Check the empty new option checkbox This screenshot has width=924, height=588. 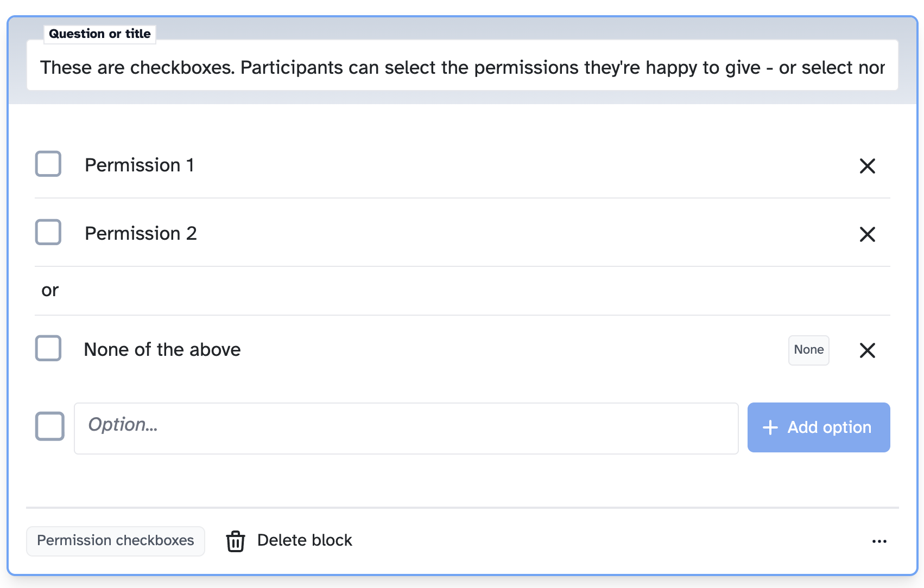(49, 427)
